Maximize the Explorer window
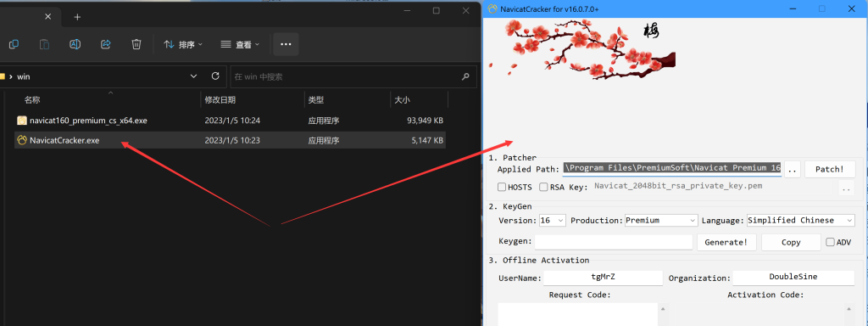The height and width of the screenshot is (326, 868). pos(437,10)
